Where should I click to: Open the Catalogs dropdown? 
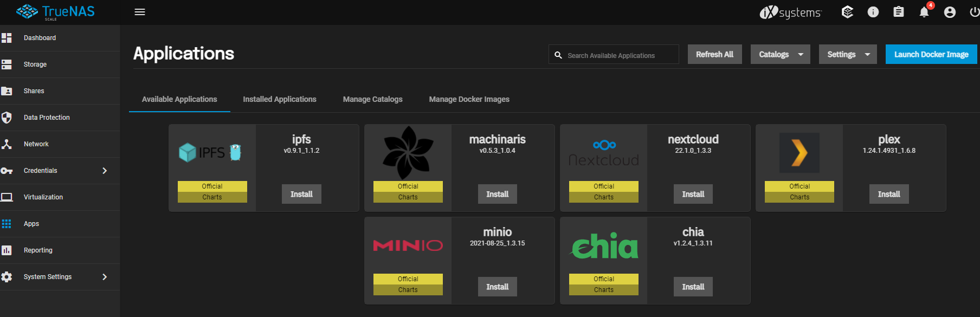pos(781,54)
